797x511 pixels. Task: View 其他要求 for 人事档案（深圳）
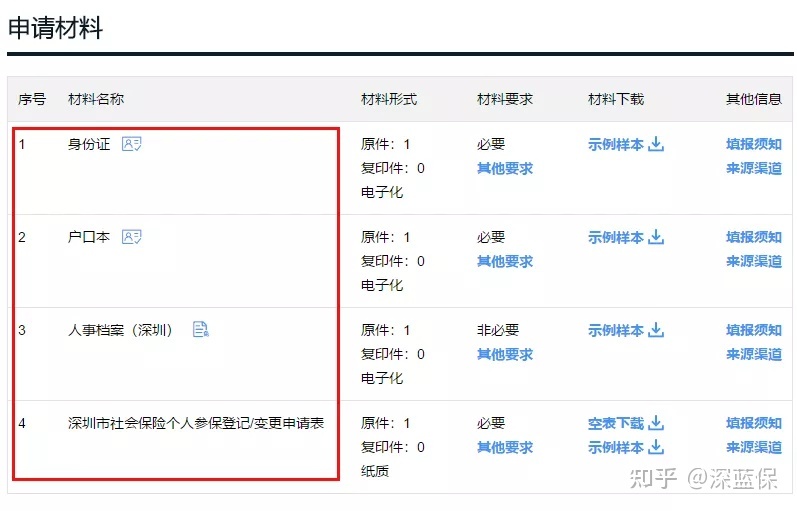[505, 354]
